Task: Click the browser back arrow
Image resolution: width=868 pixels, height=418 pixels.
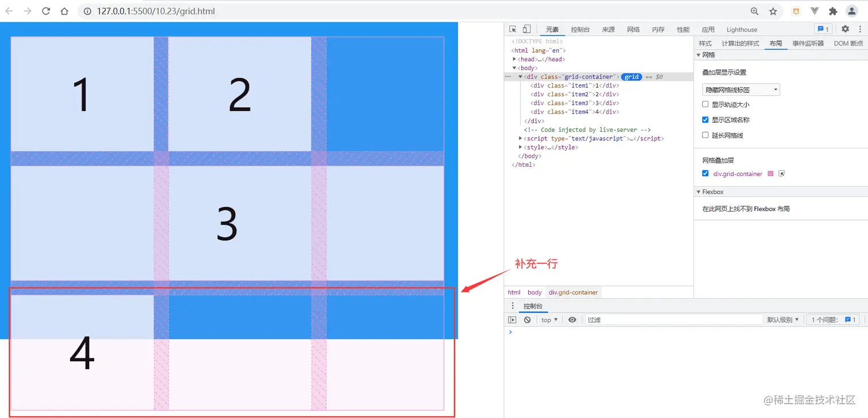Action: click(x=10, y=11)
